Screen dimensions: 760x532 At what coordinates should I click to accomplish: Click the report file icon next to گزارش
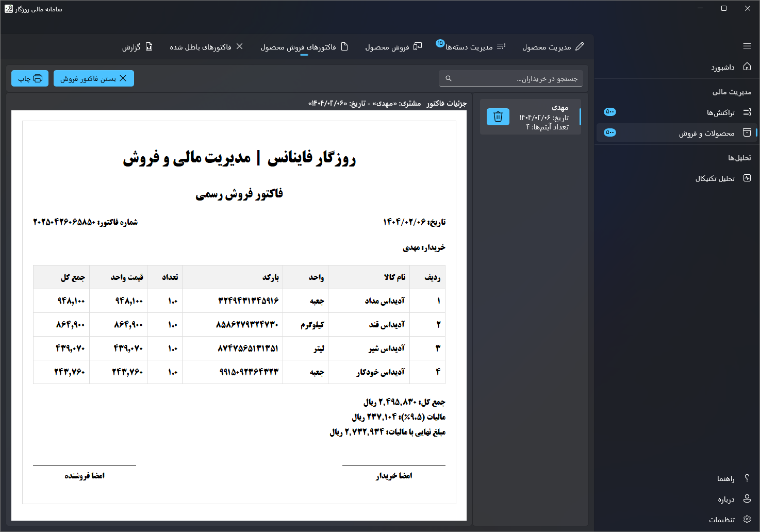[x=149, y=46]
